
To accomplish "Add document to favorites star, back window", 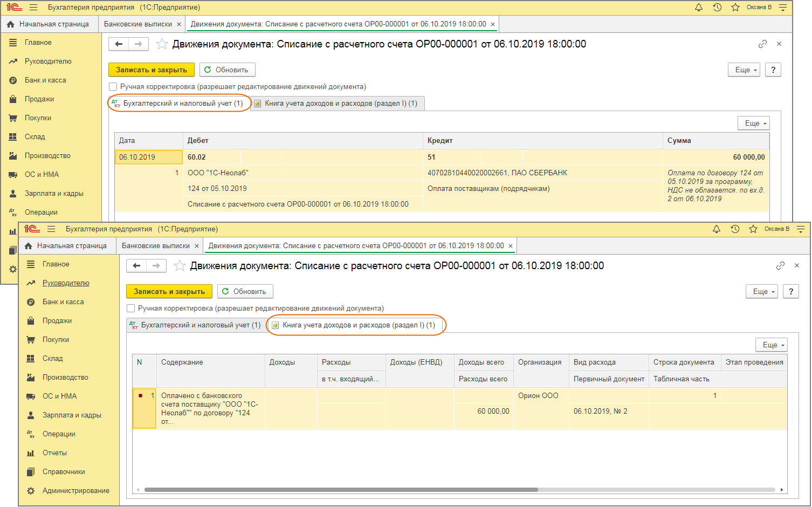I will 162,44.
